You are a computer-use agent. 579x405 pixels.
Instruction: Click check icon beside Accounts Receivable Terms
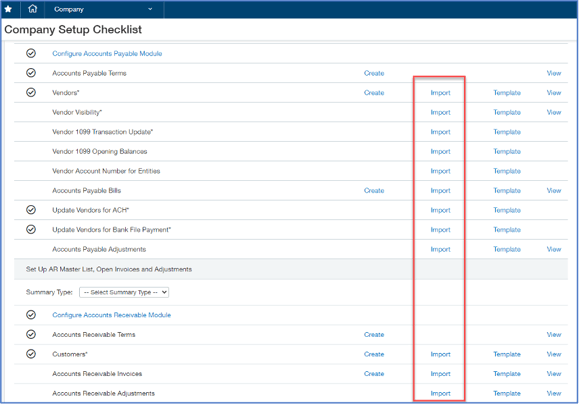[31, 334]
